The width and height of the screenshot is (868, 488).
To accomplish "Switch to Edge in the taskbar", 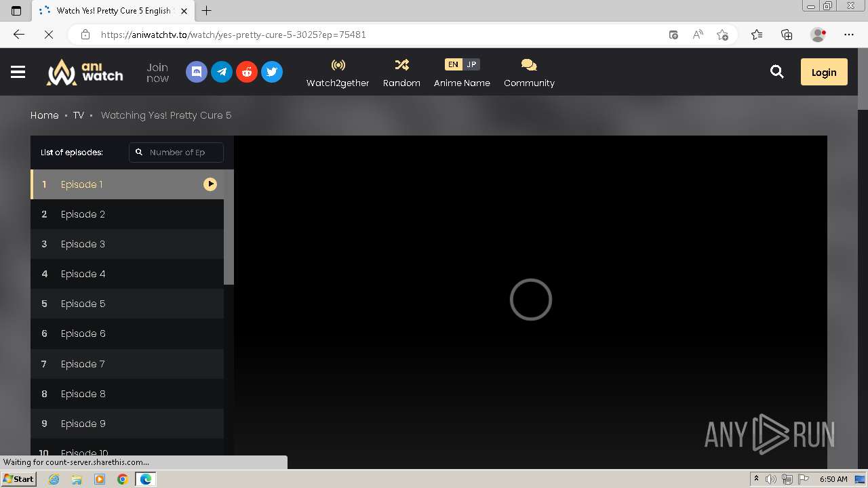I will point(145,479).
